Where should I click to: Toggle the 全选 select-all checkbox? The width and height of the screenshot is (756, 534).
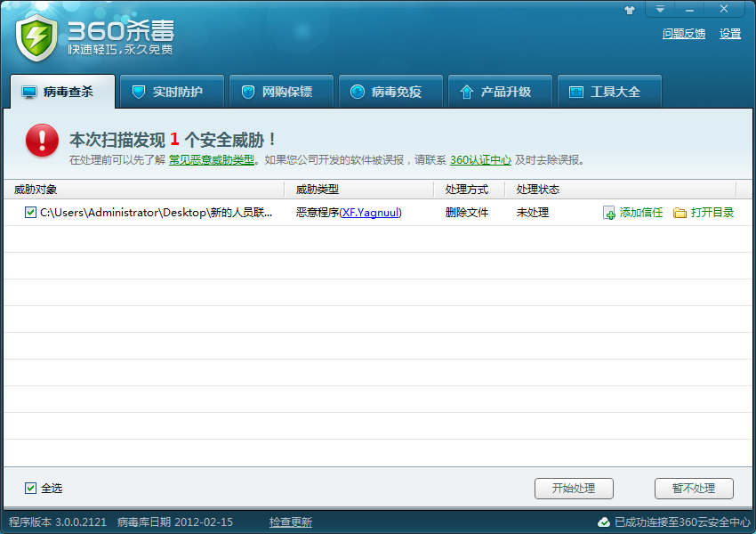tap(30, 489)
